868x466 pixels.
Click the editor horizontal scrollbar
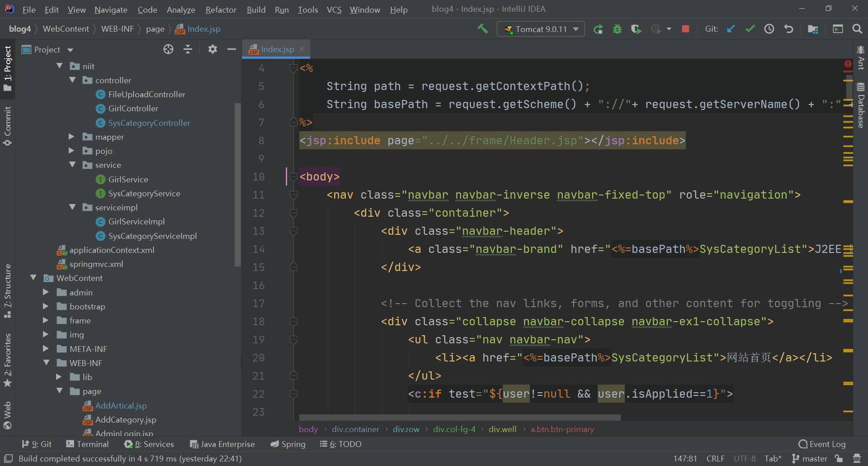pyautogui.click(x=459, y=417)
